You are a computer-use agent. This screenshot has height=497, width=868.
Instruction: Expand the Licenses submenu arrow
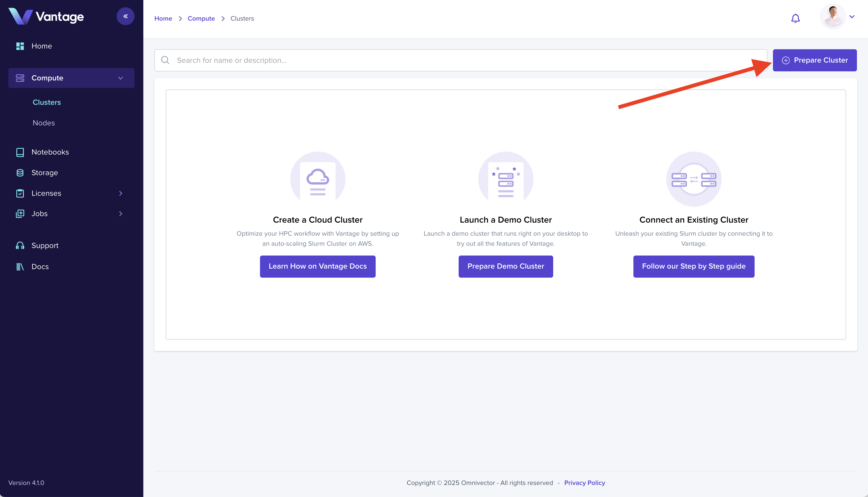click(x=121, y=193)
